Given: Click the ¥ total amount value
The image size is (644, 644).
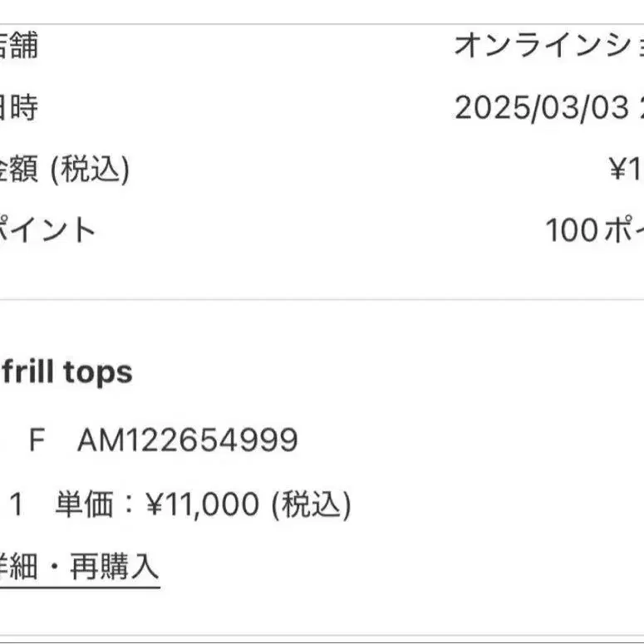Looking at the screenshot, I should pyautogui.click(x=627, y=170).
